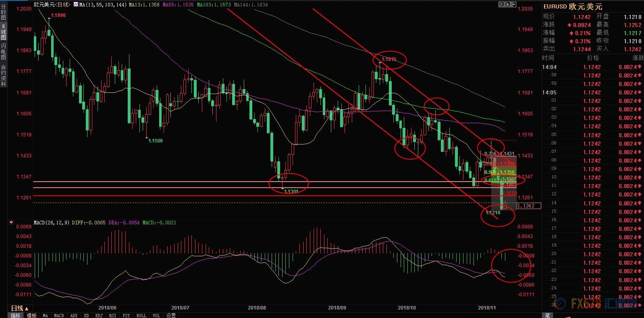Apply the KD indicator button
This screenshot has width=644, height=318.
pyautogui.click(x=86, y=316)
